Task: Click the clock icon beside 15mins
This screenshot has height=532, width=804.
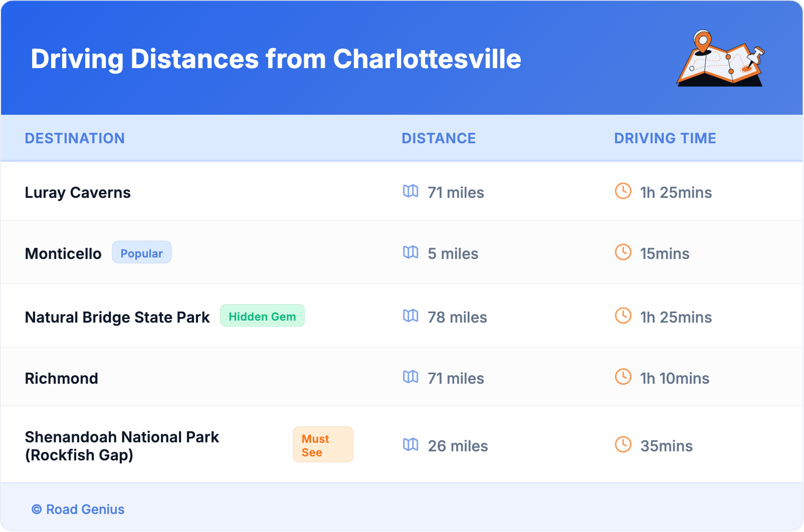Action: pos(623,252)
